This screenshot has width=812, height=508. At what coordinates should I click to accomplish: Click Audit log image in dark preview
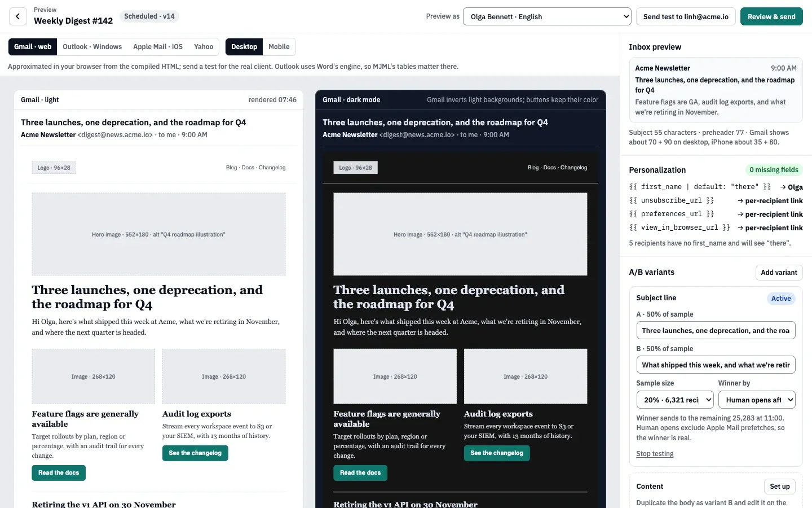(526, 376)
